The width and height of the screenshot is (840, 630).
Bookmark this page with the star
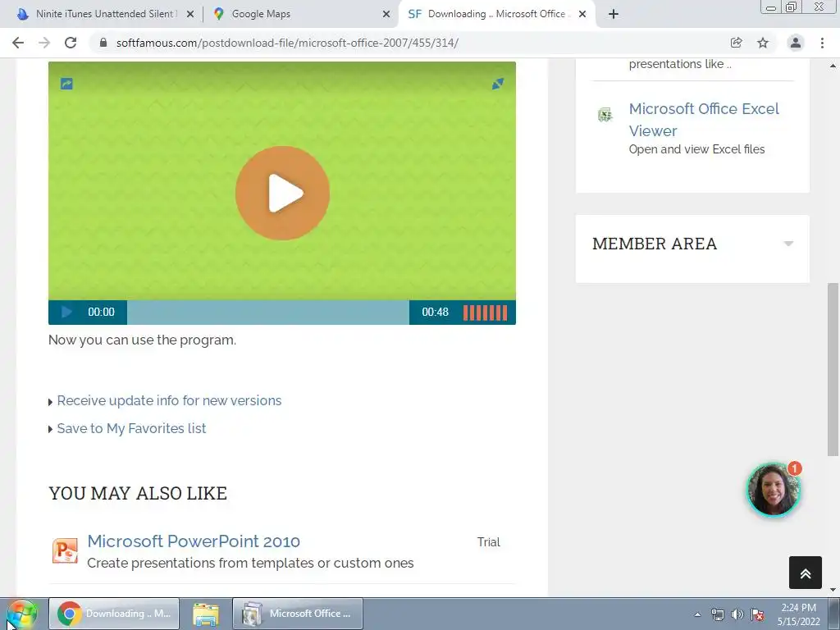(763, 43)
